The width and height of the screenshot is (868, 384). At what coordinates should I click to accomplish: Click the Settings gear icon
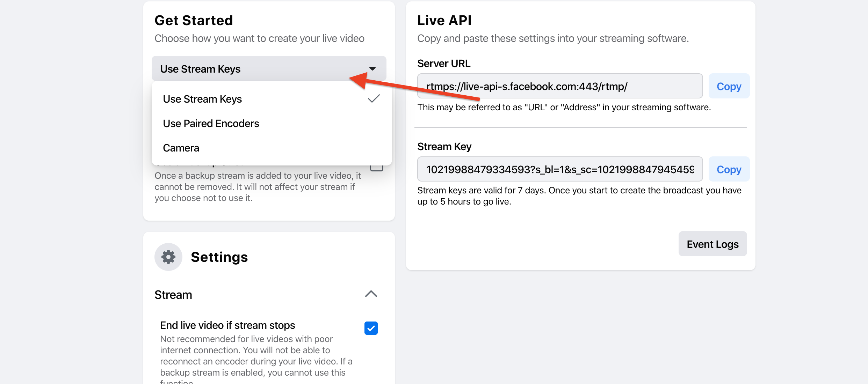(168, 257)
